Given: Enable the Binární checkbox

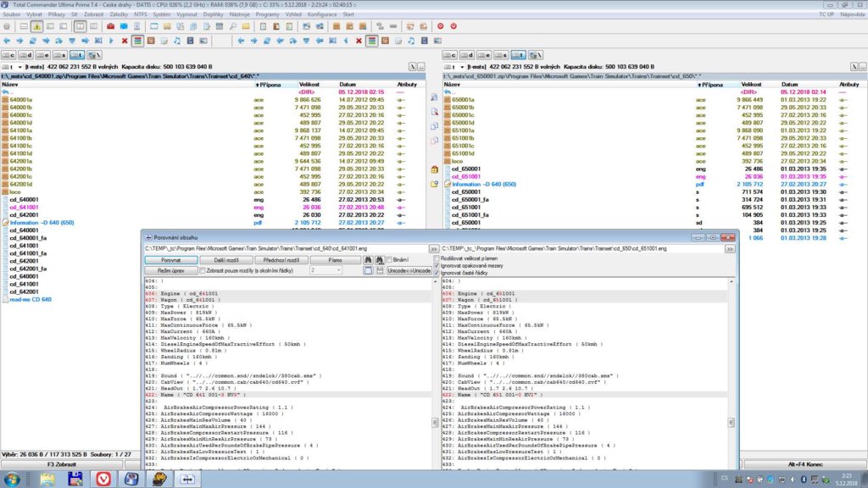Looking at the screenshot, I should pos(391,260).
